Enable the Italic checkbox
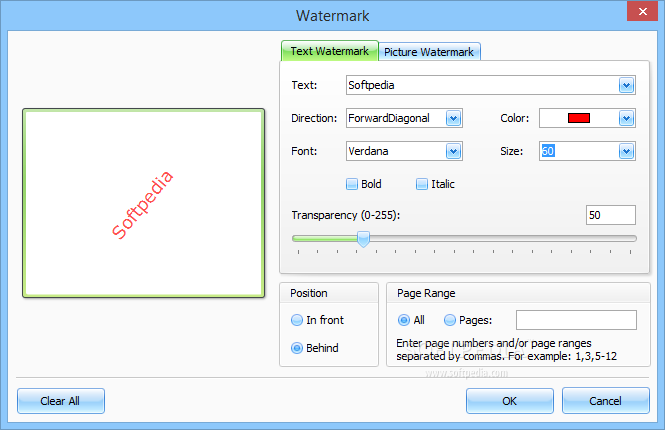The height and width of the screenshot is (430, 665). (422, 184)
